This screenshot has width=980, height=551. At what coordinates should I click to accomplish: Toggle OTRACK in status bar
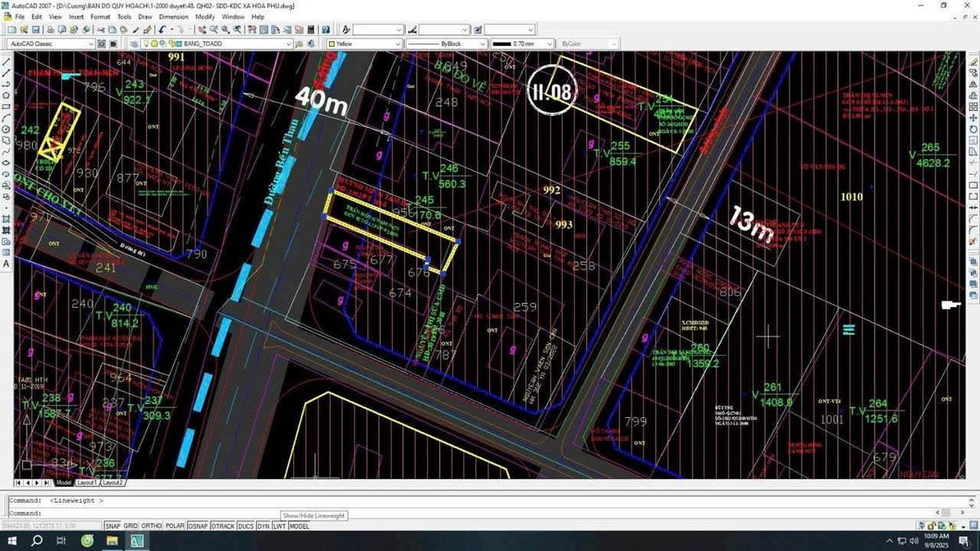coord(222,527)
